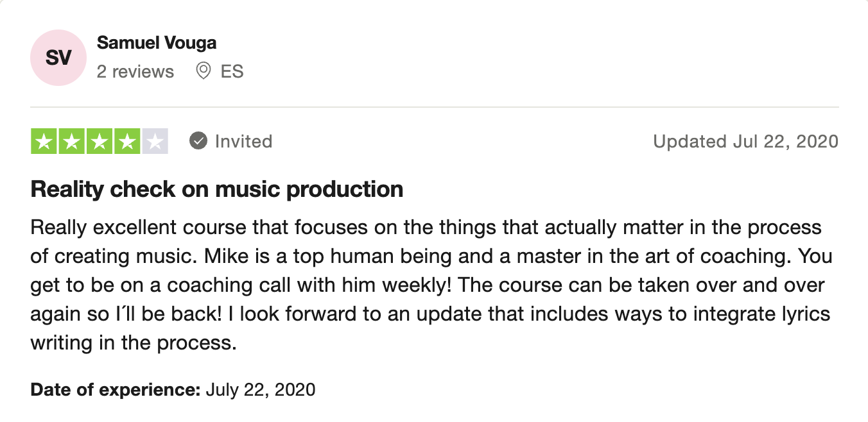Viewport: 868px width, 422px height.
Task: Click the third green star
Action: click(100, 141)
